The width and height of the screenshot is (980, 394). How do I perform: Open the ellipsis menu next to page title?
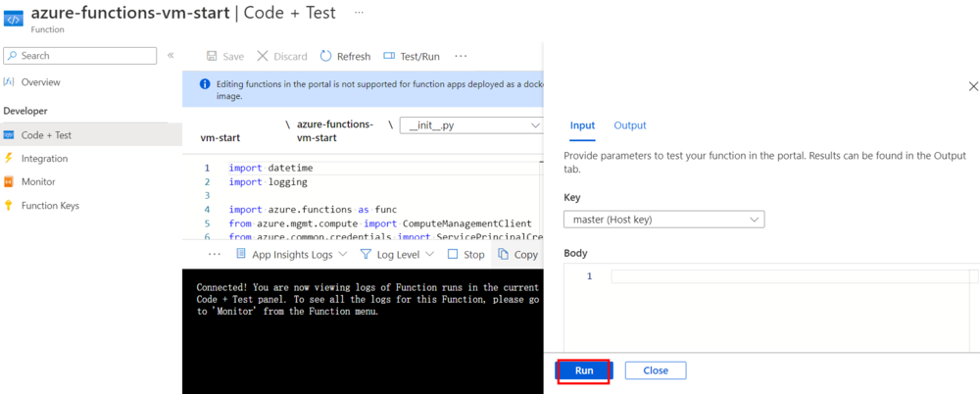click(359, 13)
